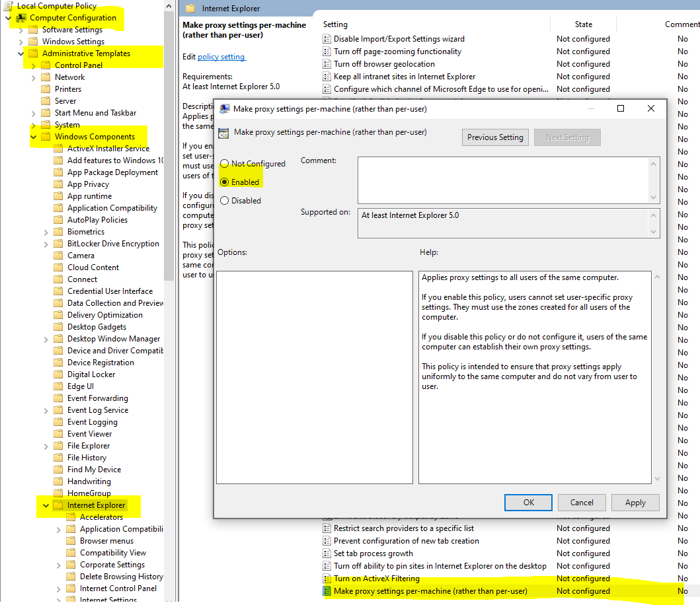Click the Control Panel folder icon

pos(46,65)
